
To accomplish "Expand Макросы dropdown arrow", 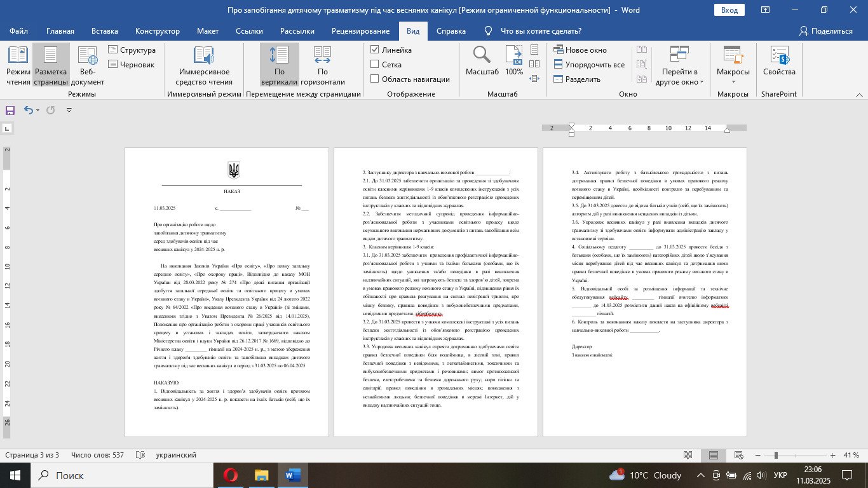I will tap(733, 82).
